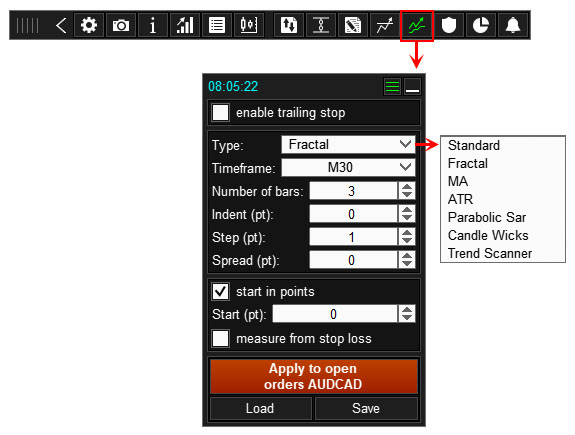Click the vertical measure levels icon

321,25
